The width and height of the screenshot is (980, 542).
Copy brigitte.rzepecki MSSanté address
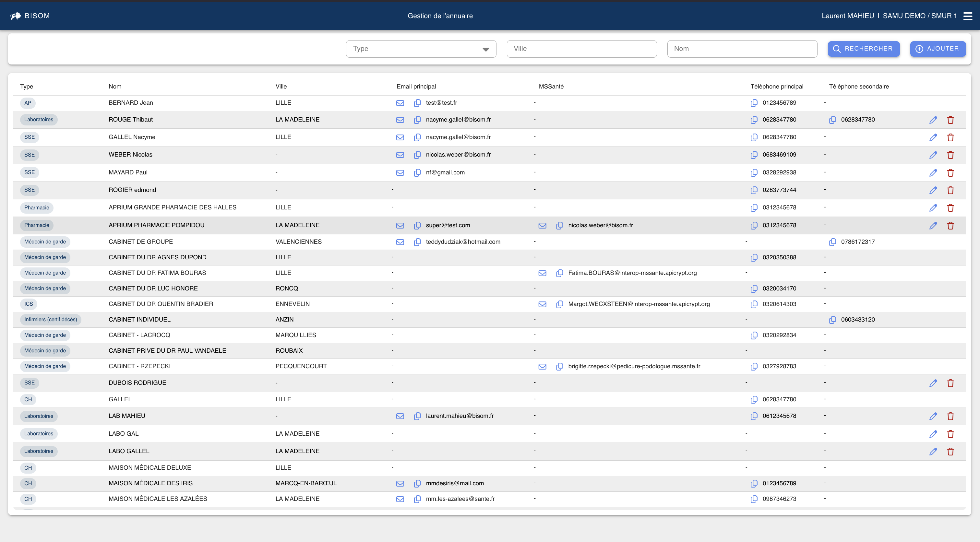click(x=559, y=366)
